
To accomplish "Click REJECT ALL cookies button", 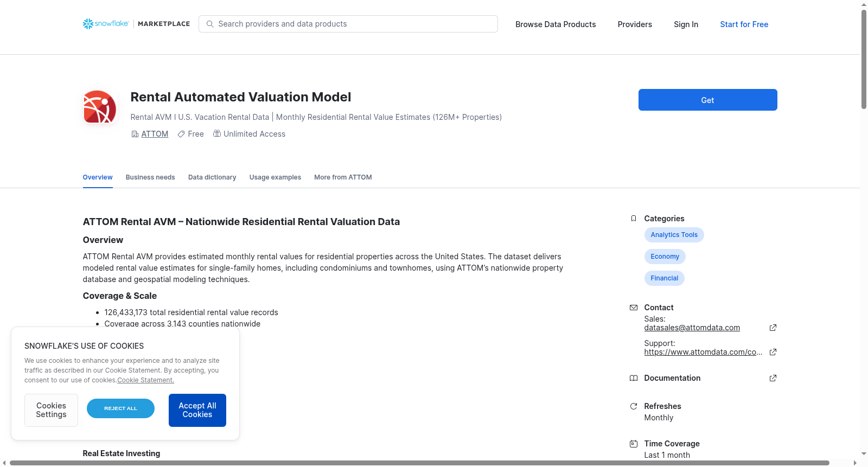I will click(120, 408).
